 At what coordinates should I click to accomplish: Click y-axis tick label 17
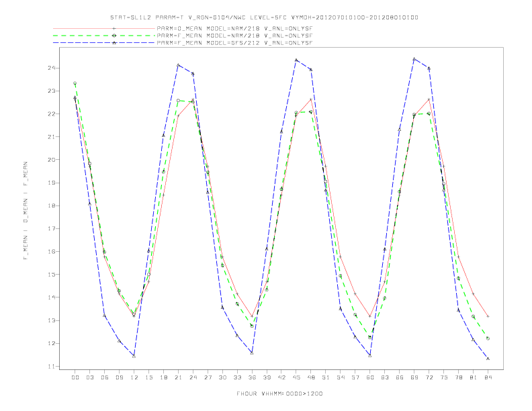pos(51,228)
